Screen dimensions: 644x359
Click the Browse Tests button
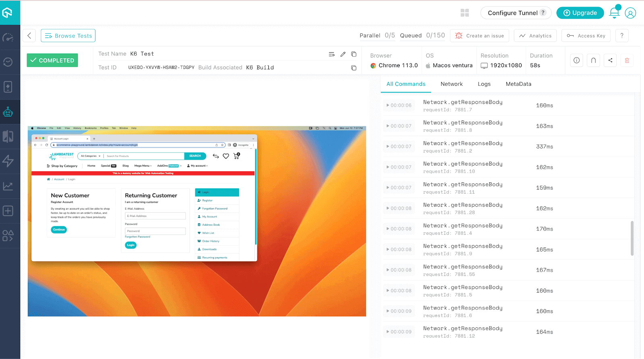click(68, 35)
